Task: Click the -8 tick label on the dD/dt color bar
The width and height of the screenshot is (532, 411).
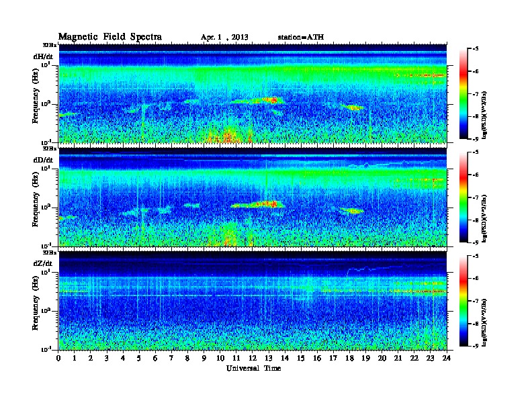Action: coord(475,220)
